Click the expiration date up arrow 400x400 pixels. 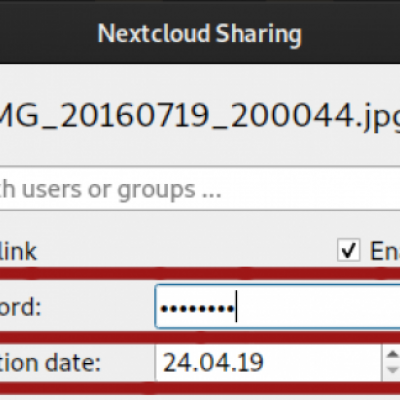tap(393, 355)
